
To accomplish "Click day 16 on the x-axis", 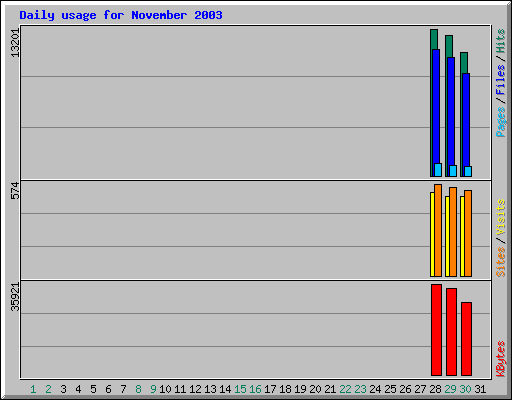I will point(255,389).
